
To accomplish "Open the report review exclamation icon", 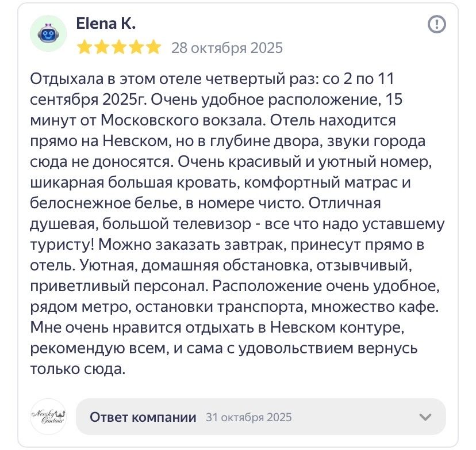I will [x=437, y=24].
